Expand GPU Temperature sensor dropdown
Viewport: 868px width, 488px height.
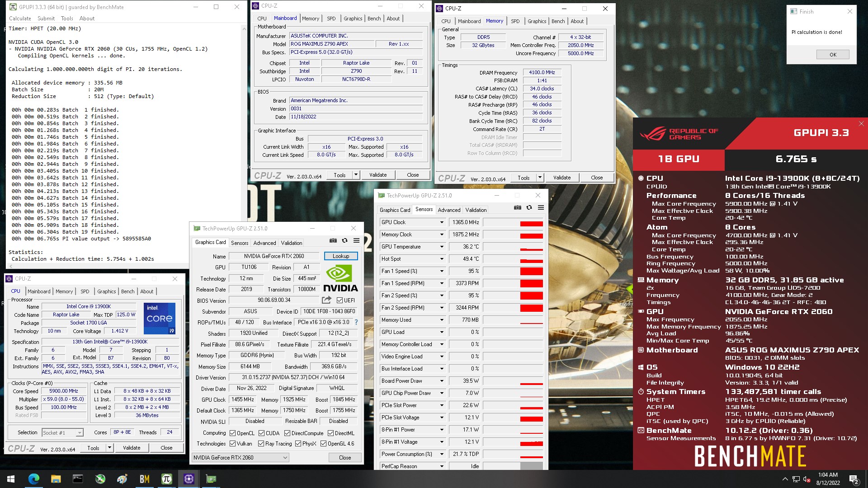[442, 247]
